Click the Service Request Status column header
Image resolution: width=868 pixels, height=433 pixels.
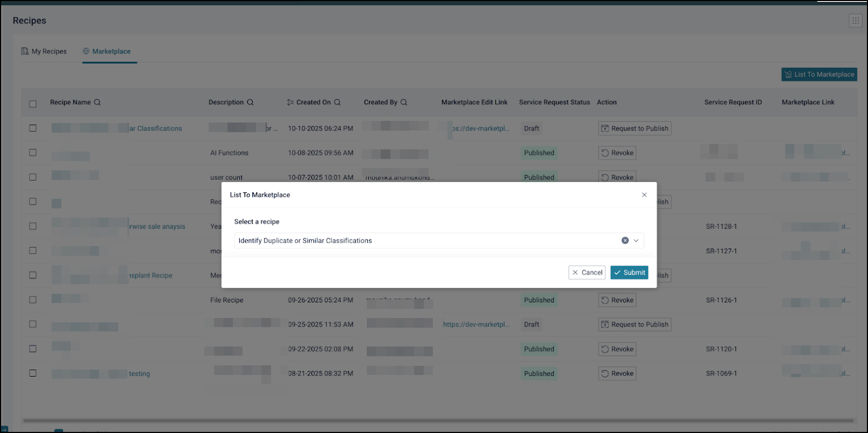coord(554,102)
